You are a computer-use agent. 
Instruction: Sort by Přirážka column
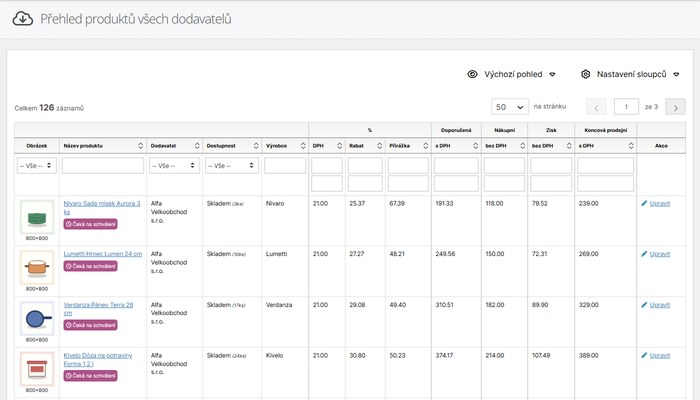(x=425, y=146)
